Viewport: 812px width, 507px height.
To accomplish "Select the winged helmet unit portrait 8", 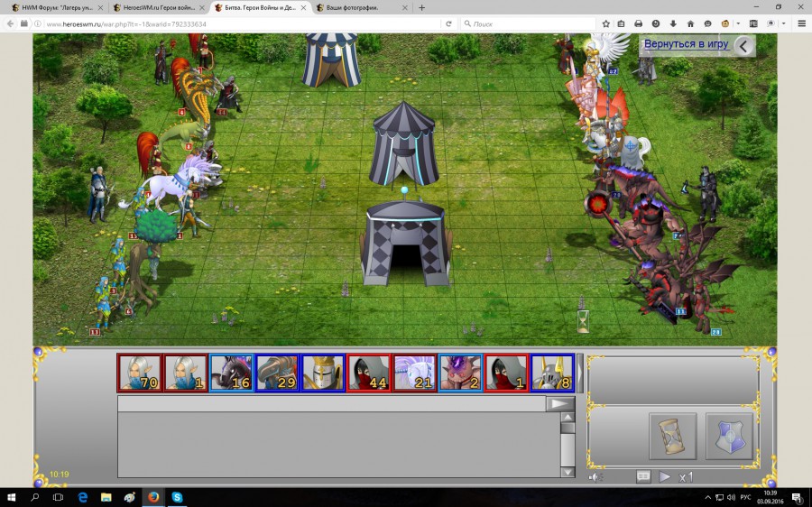I will pos(552,373).
